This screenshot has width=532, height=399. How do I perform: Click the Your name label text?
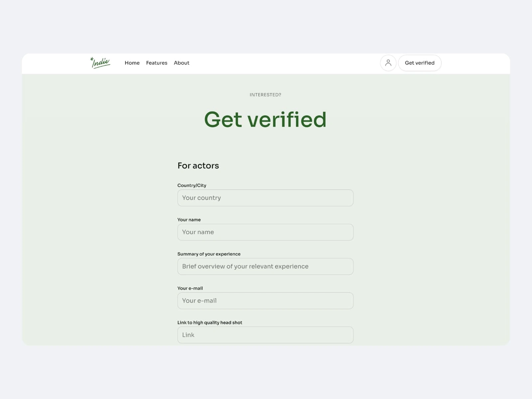(189, 220)
